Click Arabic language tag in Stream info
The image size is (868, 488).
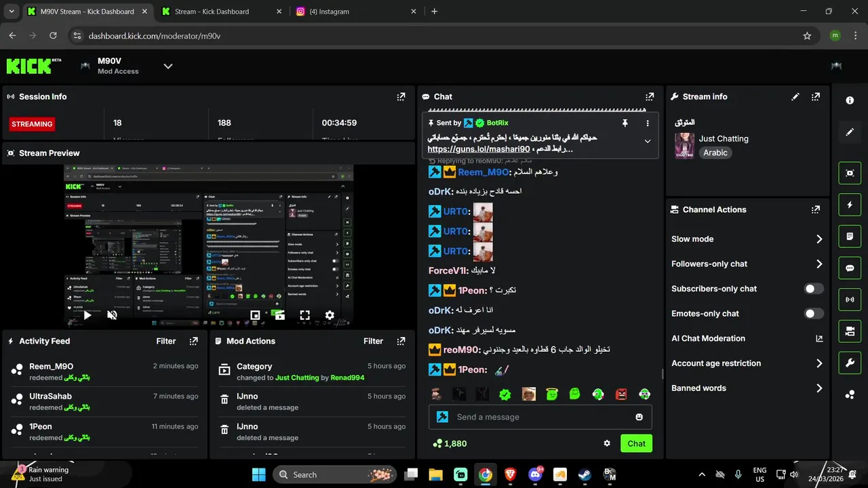[x=715, y=153]
